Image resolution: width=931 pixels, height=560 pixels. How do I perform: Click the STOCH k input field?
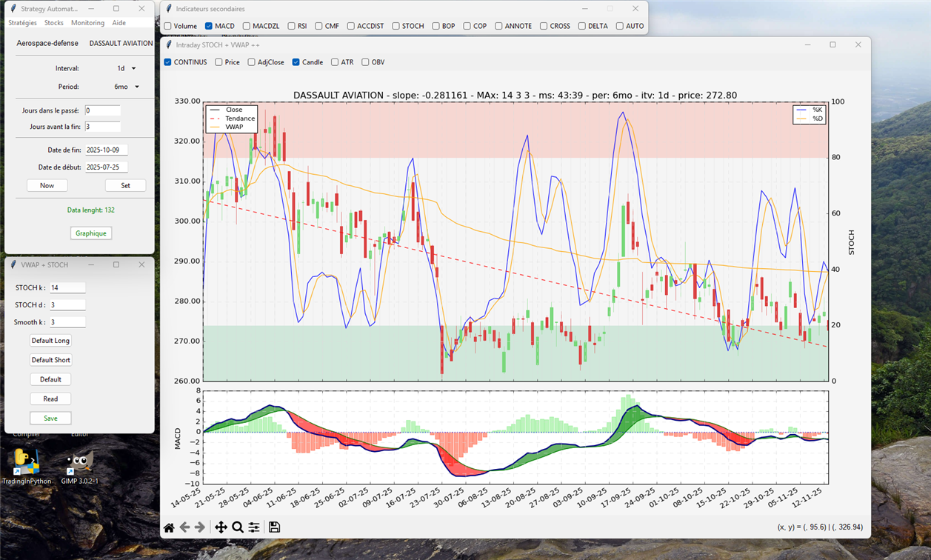click(67, 287)
